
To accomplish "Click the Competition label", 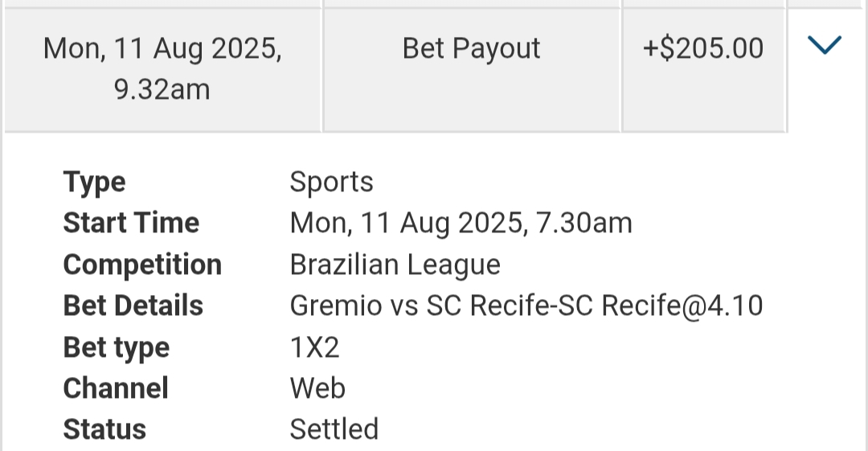I will click(142, 264).
